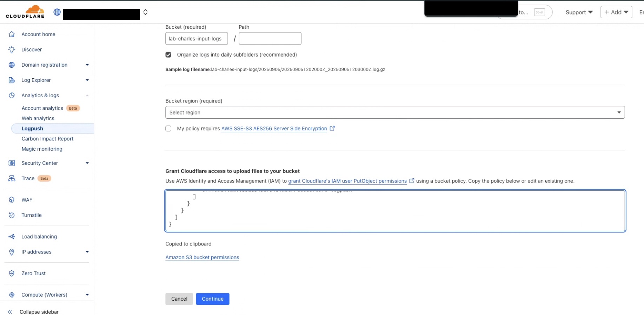Click the Continue button
This screenshot has height=315, width=644.
point(213,299)
